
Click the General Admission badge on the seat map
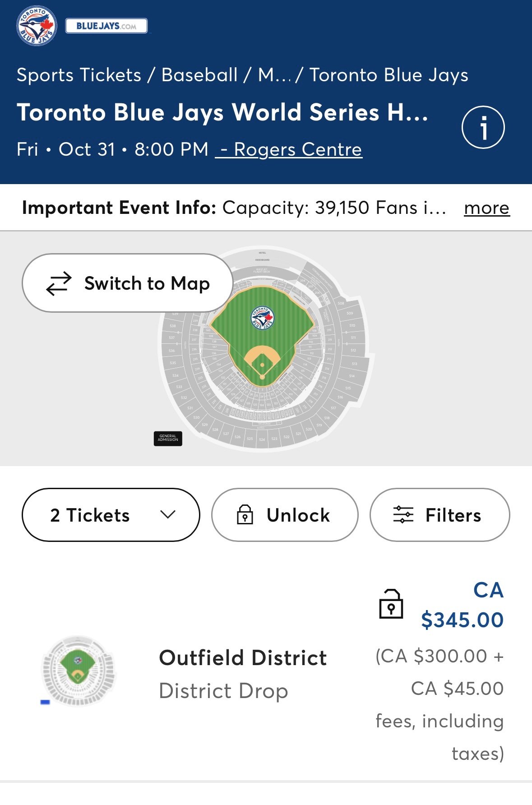tap(168, 438)
